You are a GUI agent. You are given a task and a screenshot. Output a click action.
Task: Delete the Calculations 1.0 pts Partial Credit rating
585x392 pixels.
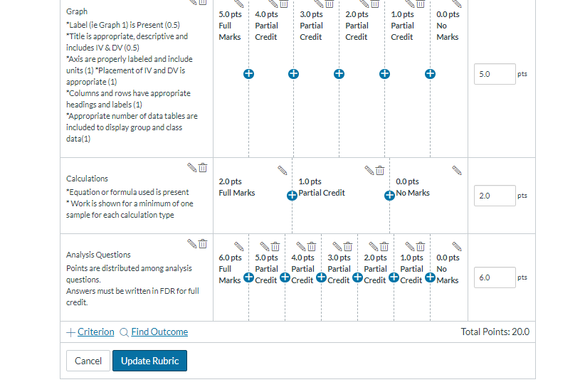pos(380,170)
